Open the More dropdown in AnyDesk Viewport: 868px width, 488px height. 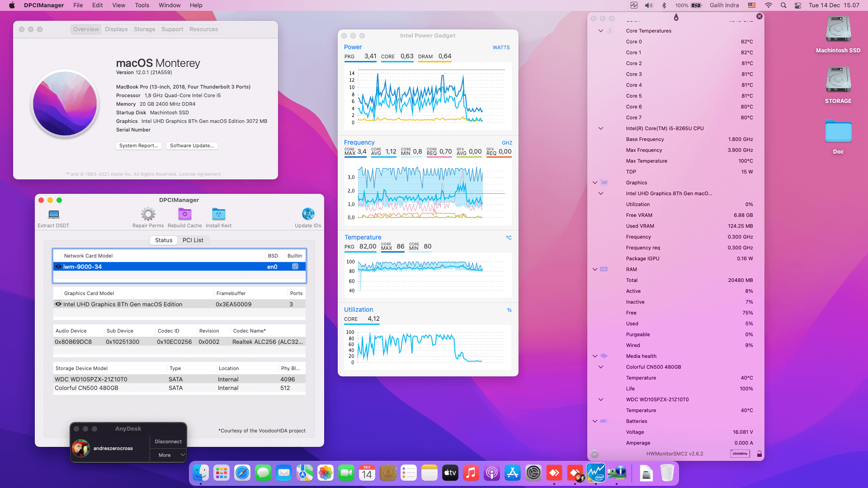(168, 455)
